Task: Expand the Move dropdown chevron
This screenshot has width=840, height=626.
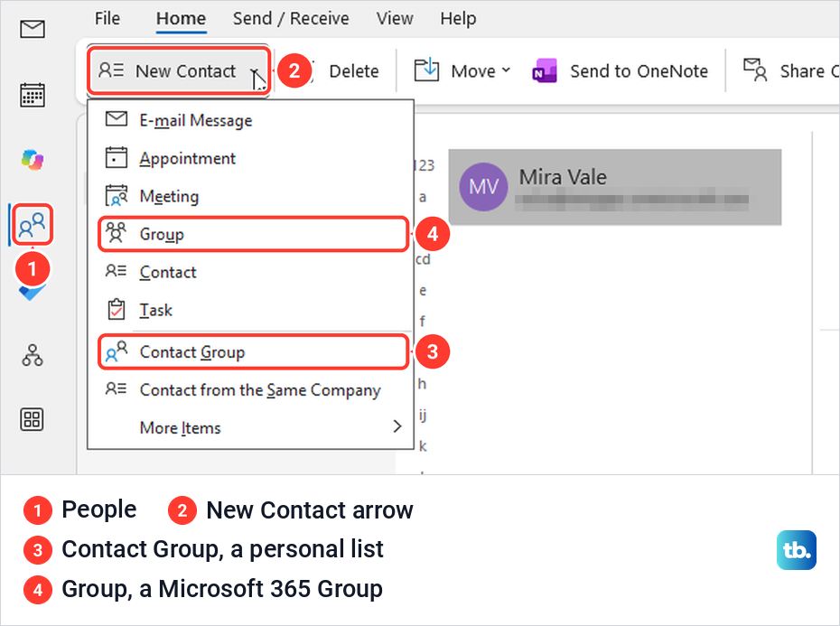Action: 506,70
